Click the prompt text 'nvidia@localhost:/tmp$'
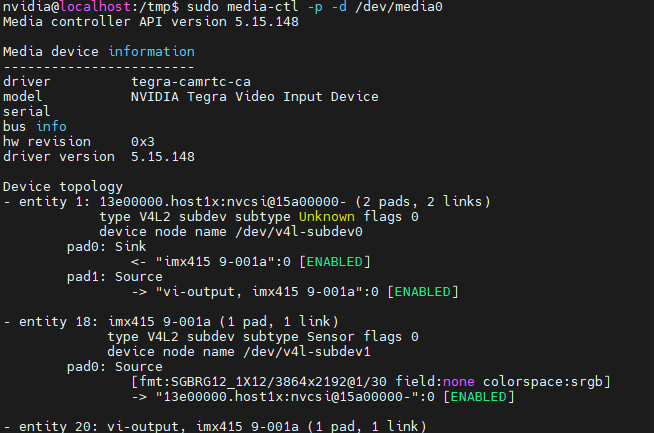654x433 pixels. coord(91,7)
